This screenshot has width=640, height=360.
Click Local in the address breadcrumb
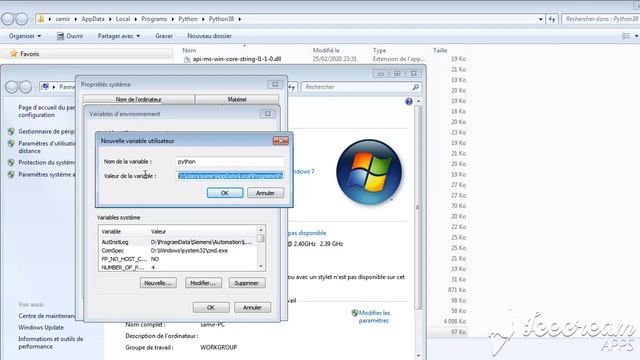pyautogui.click(x=122, y=19)
